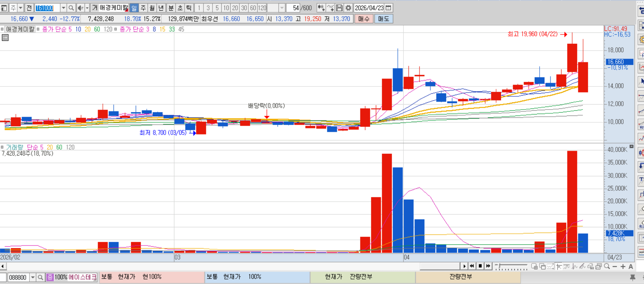Rewind chart replay
The width and height of the screenshot is (644, 284).
(x=472, y=266)
